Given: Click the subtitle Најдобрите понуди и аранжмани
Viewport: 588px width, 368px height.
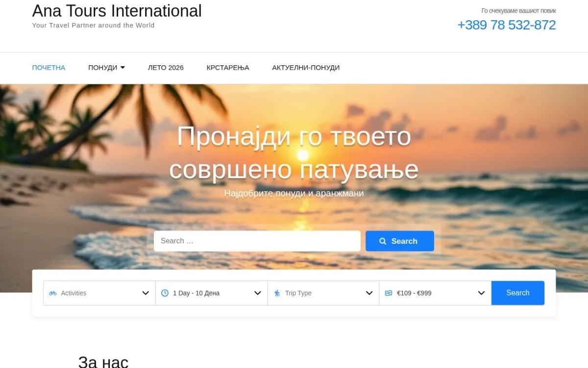Looking at the screenshot, I should click(x=294, y=193).
